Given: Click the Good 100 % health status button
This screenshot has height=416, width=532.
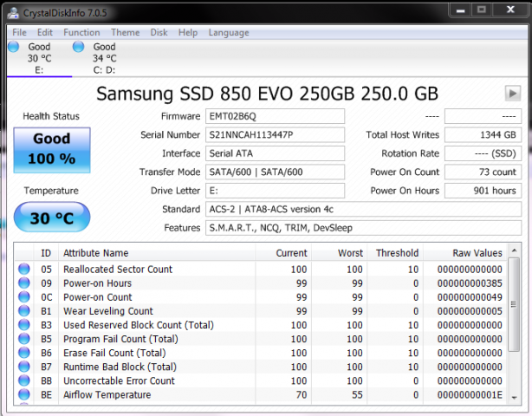Looking at the screenshot, I should coord(53,148).
